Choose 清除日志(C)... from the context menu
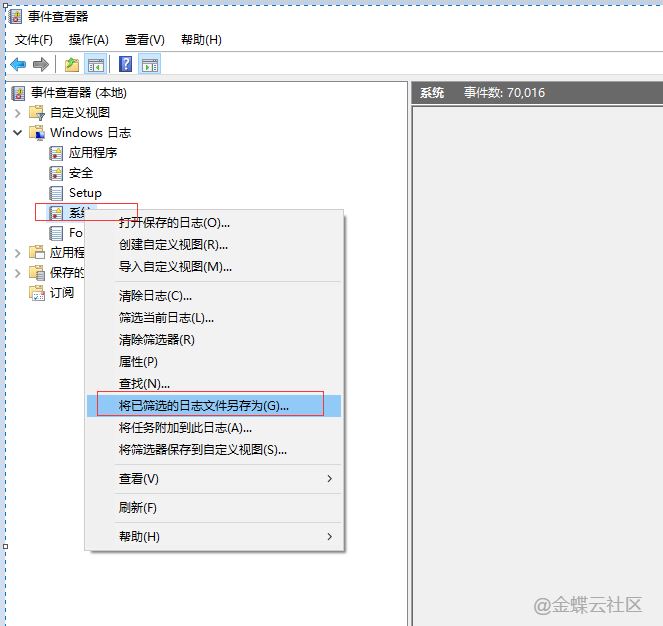 [x=155, y=296]
